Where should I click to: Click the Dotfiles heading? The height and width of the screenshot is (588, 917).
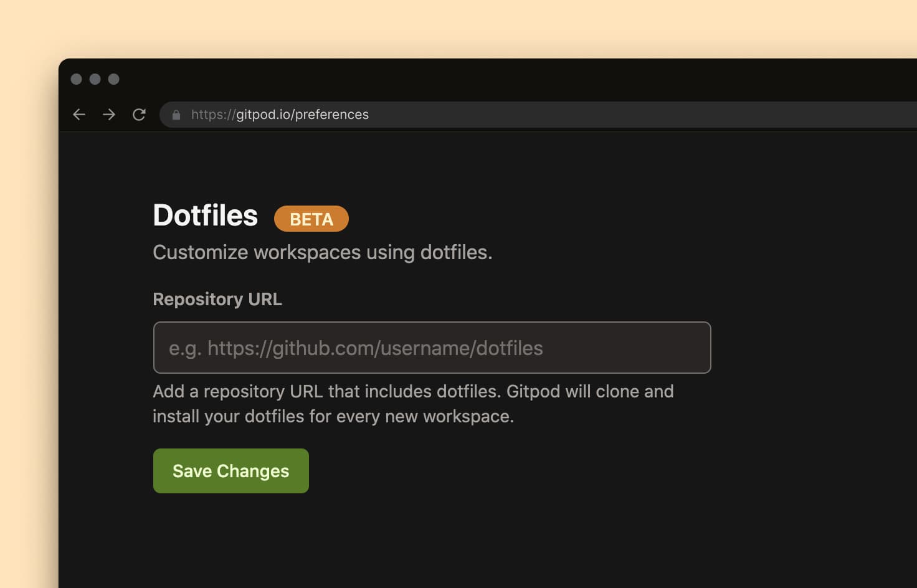coord(206,216)
